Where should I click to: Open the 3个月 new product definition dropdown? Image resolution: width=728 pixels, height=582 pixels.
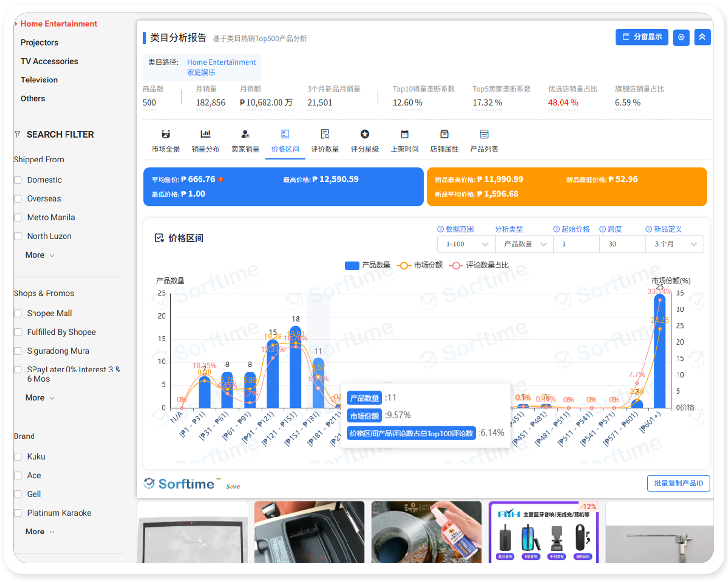coord(674,244)
